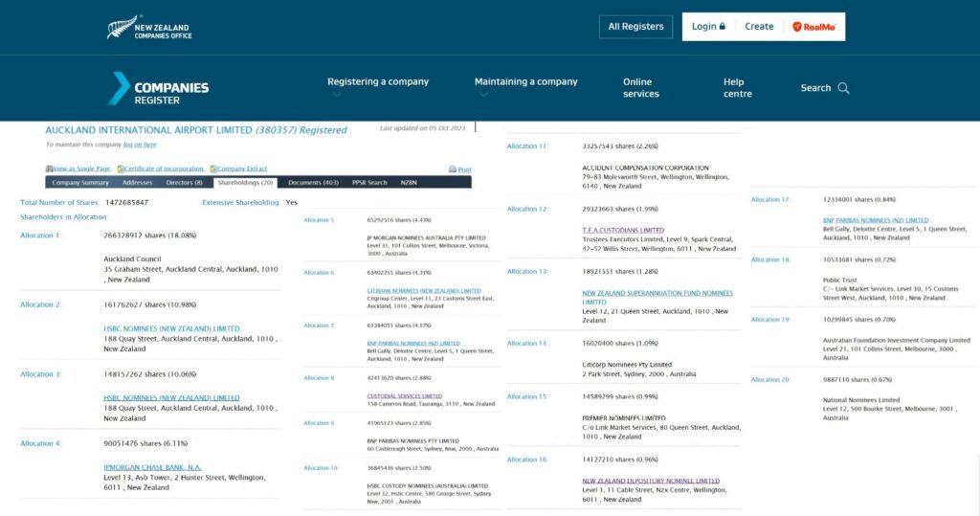Click 'Accident Compensation Corporation' shareholder name
This screenshot has height=516, width=980.
pos(646,168)
